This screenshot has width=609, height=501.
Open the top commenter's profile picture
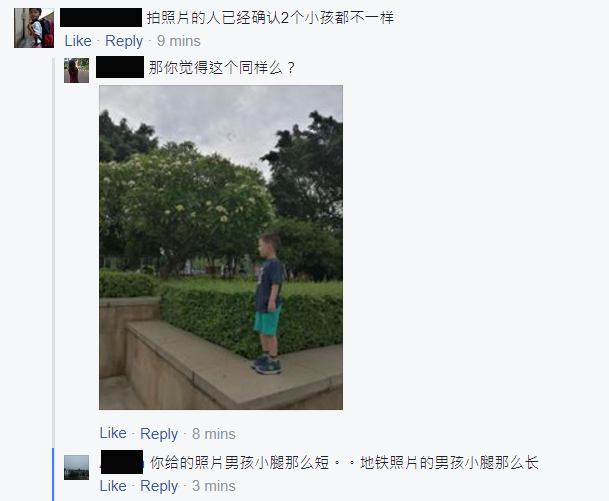click(x=34, y=28)
